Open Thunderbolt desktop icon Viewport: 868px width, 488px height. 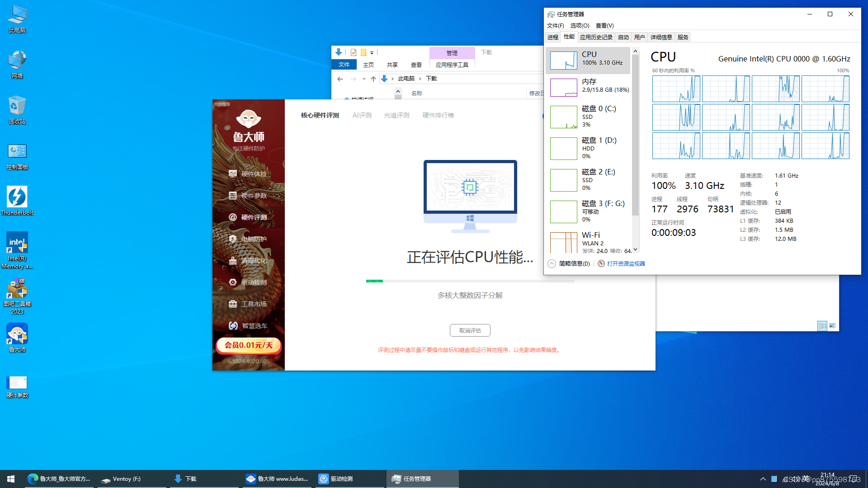pos(17,201)
